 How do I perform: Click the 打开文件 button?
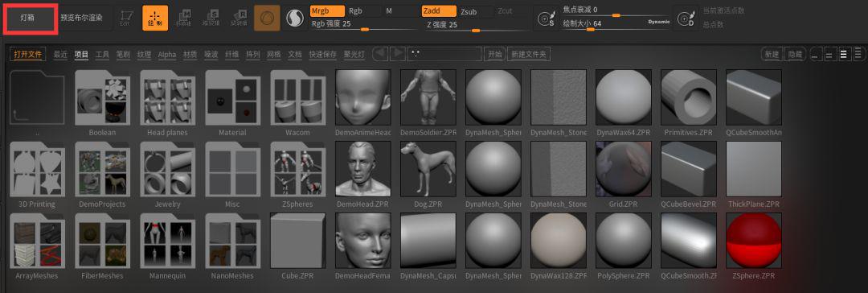coord(27,55)
